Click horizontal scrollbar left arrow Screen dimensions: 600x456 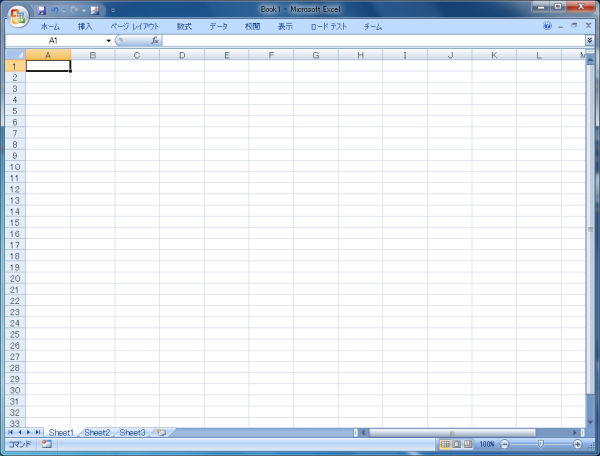[364, 433]
